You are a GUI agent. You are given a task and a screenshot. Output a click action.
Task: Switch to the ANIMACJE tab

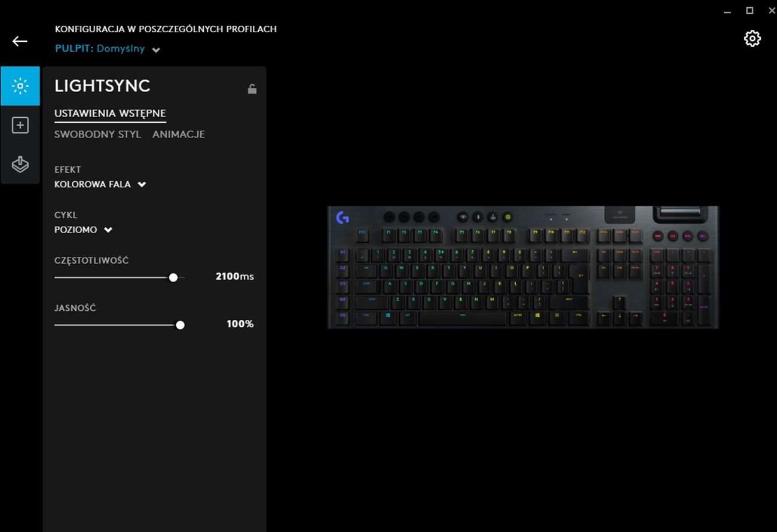(x=179, y=134)
